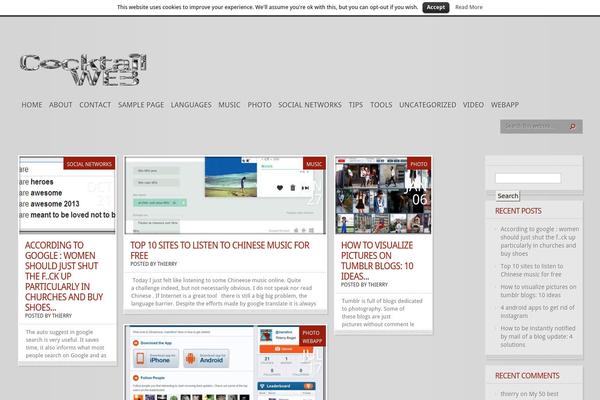Open the Video category
Image resolution: width=600 pixels, height=400 pixels.
[473, 105]
